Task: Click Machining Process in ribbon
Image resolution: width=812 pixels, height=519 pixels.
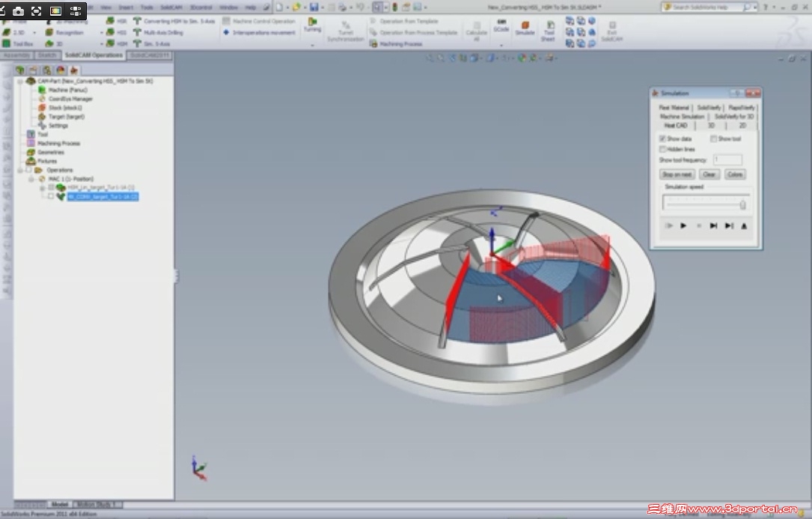Action: click(x=396, y=43)
